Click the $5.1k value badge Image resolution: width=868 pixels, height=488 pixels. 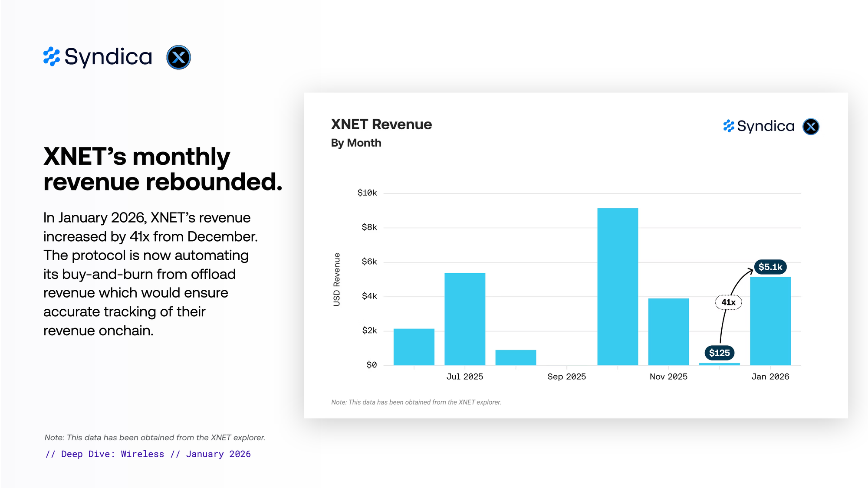click(x=770, y=267)
